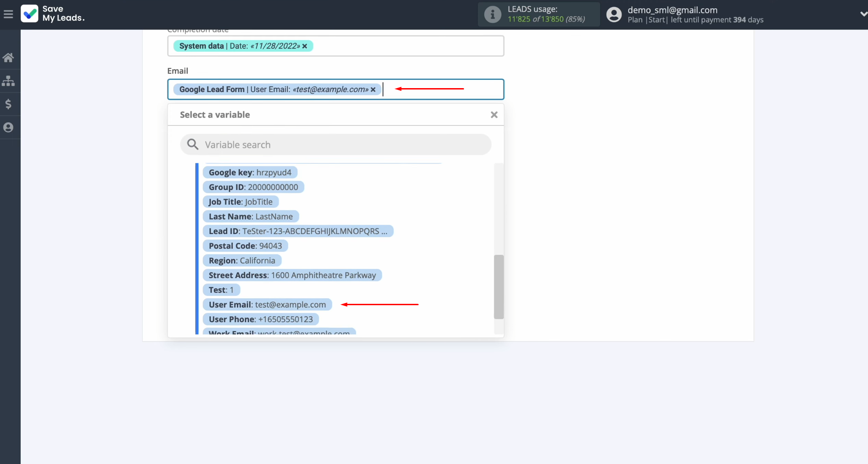Select the User Email variable
This screenshot has height=464, width=868.
pyautogui.click(x=267, y=305)
